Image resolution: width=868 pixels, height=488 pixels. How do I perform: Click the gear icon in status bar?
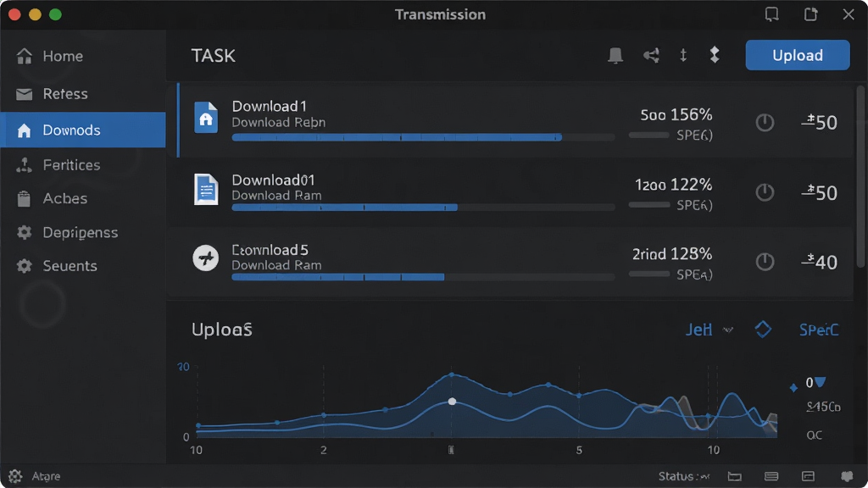click(15, 476)
